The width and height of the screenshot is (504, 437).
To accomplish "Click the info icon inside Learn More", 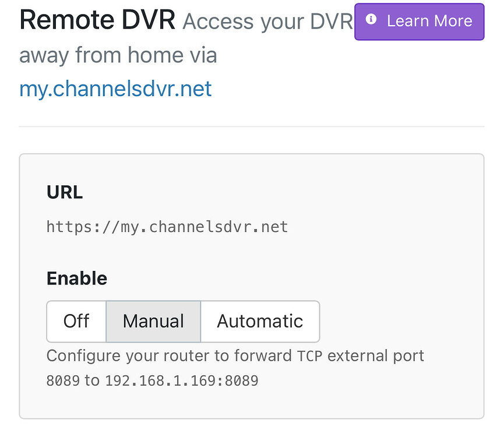I will [x=372, y=19].
